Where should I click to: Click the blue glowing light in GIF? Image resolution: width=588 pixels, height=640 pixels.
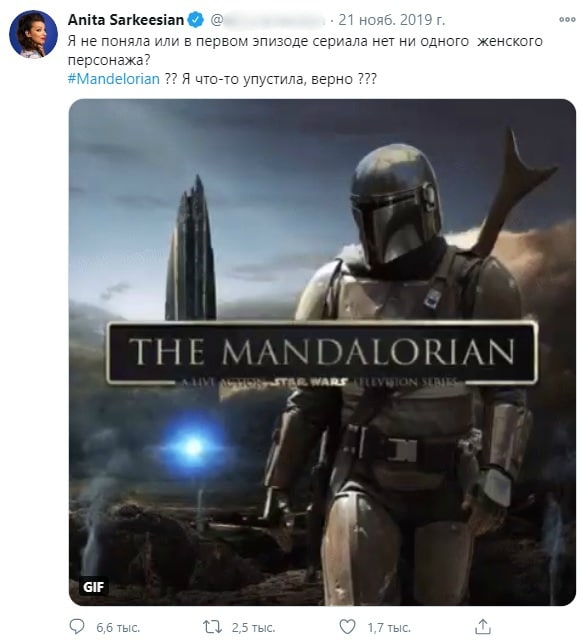[193, 447]
